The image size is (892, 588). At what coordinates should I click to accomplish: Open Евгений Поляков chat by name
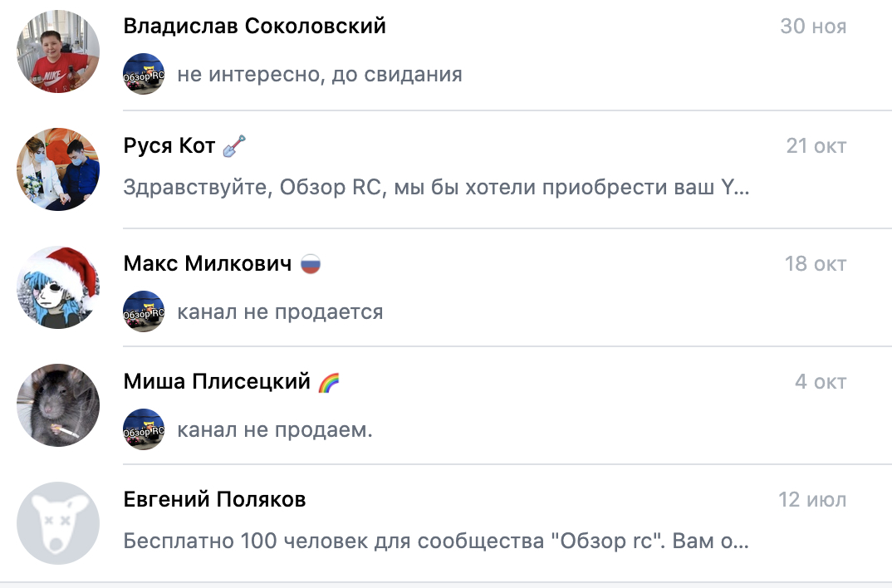pos(214,500)
